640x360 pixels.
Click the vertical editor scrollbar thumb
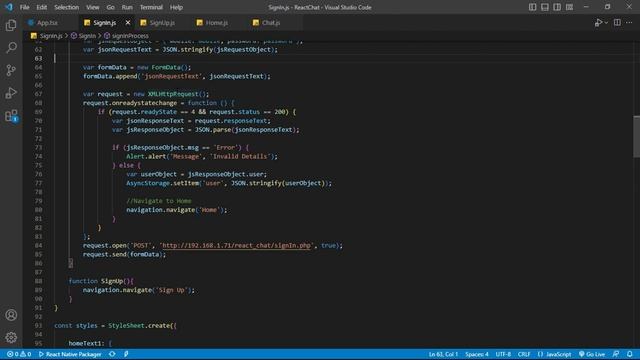pyautogui.click(x=636, y=136)
